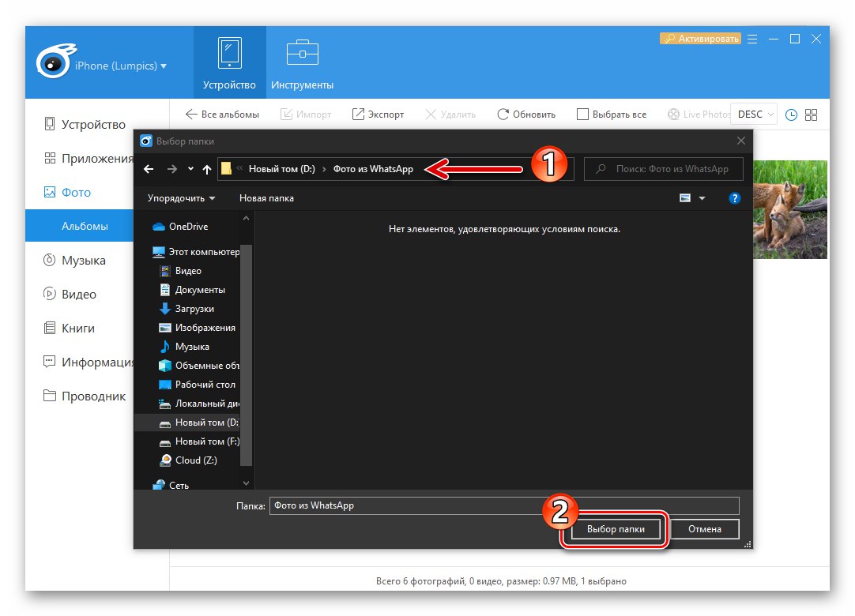Open Музыка section in iTools sidebar
855x616 pixels.
[x=74, y=261]
